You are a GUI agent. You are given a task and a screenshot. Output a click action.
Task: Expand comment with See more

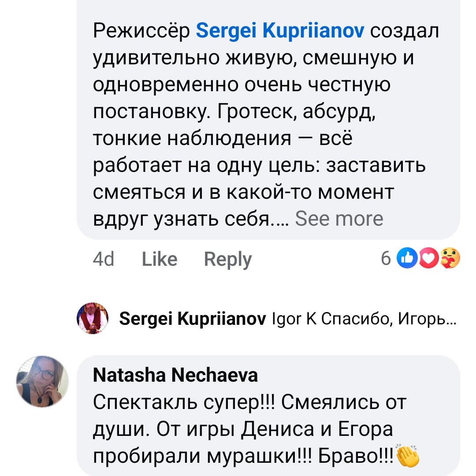[x=339, y=218]
